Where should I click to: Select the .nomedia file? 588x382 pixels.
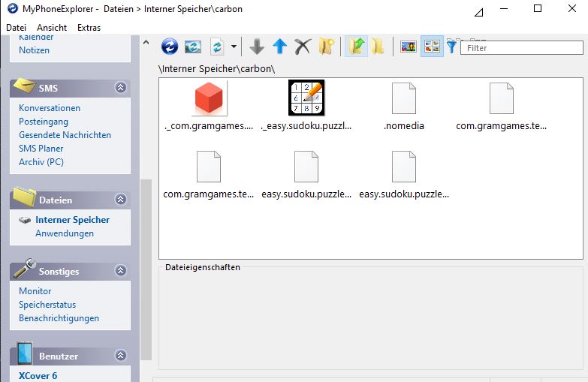tap(403, 106)
